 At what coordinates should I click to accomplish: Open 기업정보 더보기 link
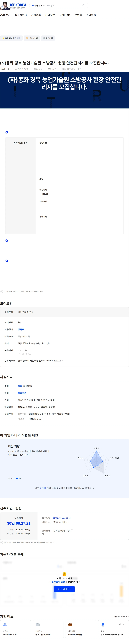121,616
